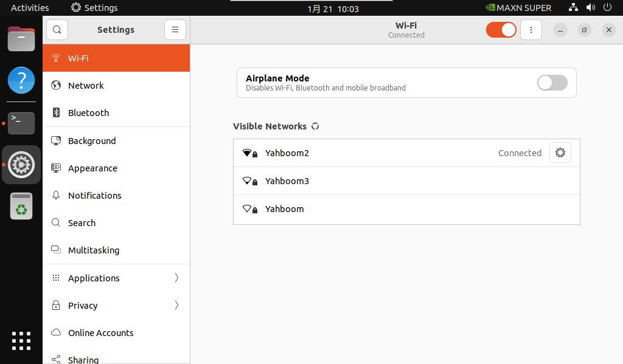The height and width of the screenshot is (364, 623).
Task: Open Help from the dock
Action: tap(21, 80)
